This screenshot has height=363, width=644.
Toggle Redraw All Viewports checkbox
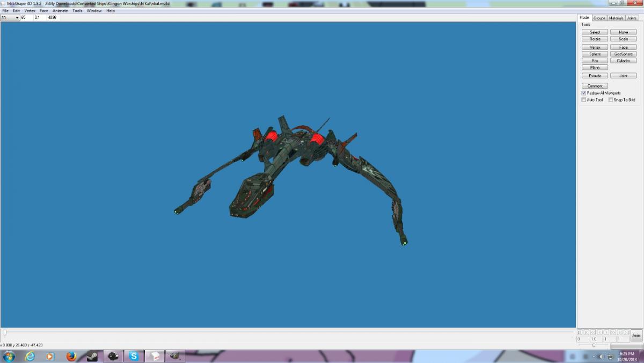click(x=584, y=93)
